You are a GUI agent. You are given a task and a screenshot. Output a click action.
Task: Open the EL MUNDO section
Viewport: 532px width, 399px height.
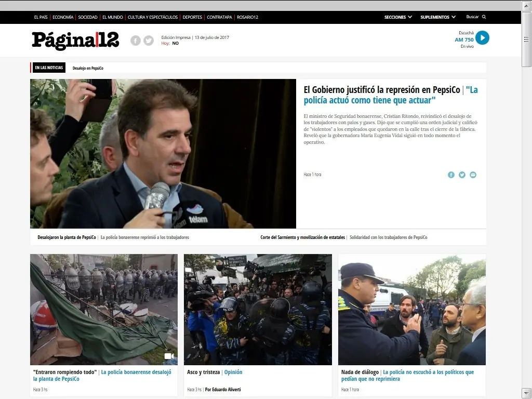(113, 17)
